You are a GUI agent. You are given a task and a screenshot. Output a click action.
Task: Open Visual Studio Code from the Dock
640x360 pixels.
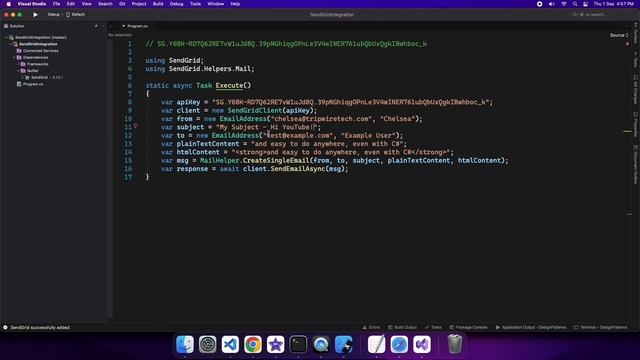(x=230, y=344)
